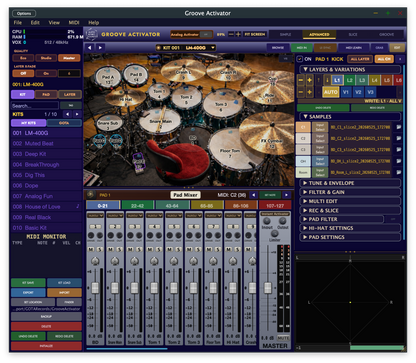The image size is (416, 363).
Task: Click the EXPORT button
Action: coord(28,293)
